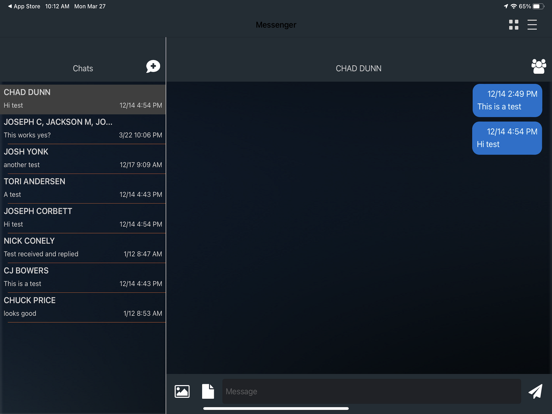Open CHUCK PRICE conversation
The width and height of the screenshot is (552, 414).
coord(83,307)
